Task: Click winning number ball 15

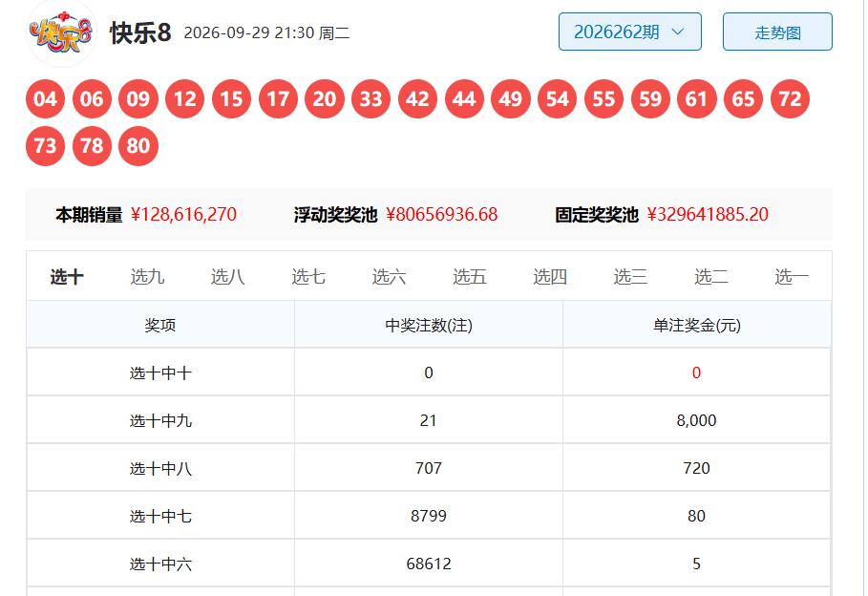Action: (231, 99)
